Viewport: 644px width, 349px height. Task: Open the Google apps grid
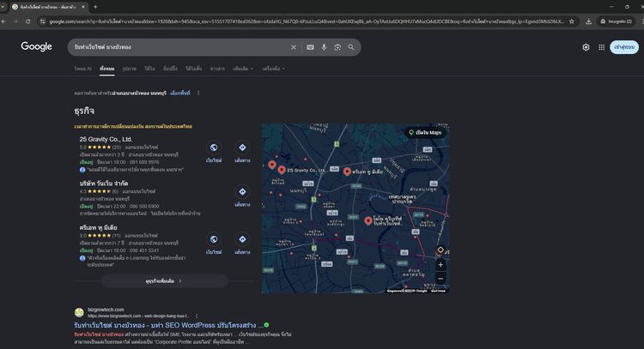tap(601, 47)
